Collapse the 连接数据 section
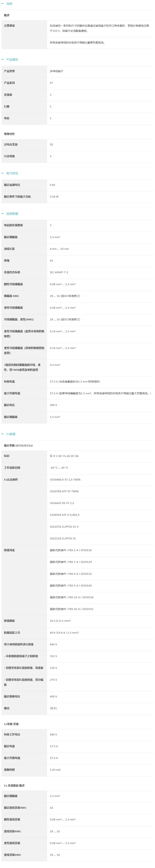This screenshot has width=155, height=868. click(x=10, y=214)
